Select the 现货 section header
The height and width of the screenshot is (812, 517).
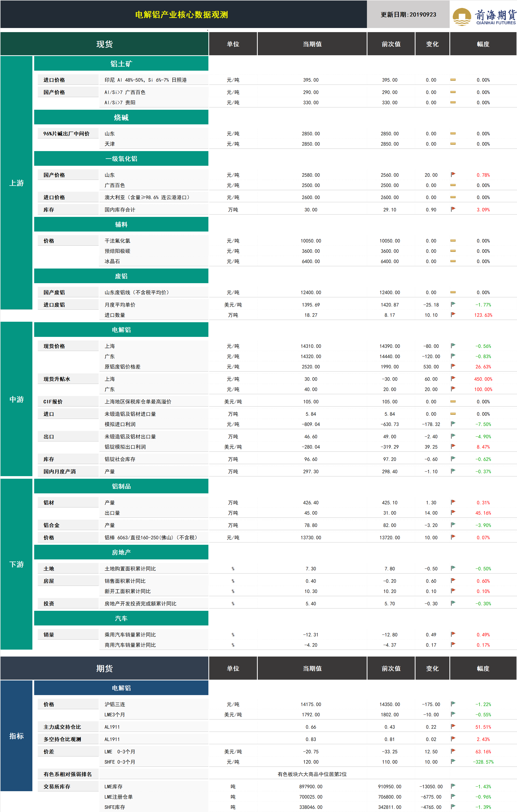click(x=104, y=44)
